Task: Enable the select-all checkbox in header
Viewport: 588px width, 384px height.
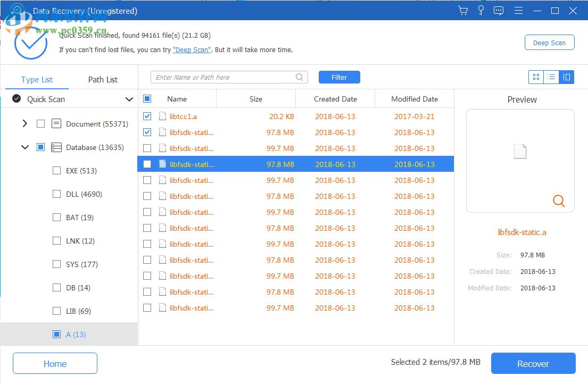Action: [x=147, y=98]
